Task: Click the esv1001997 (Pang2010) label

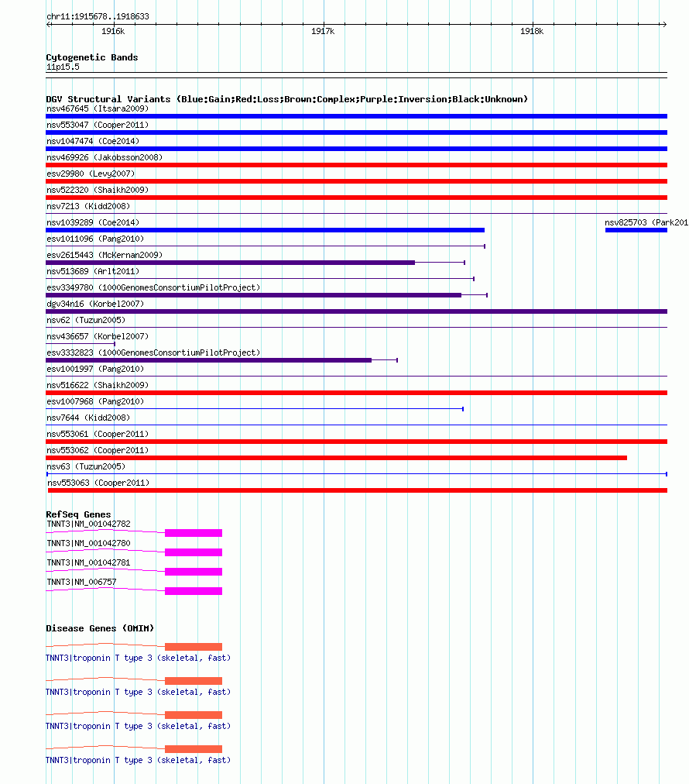Action: click(95, 369)
